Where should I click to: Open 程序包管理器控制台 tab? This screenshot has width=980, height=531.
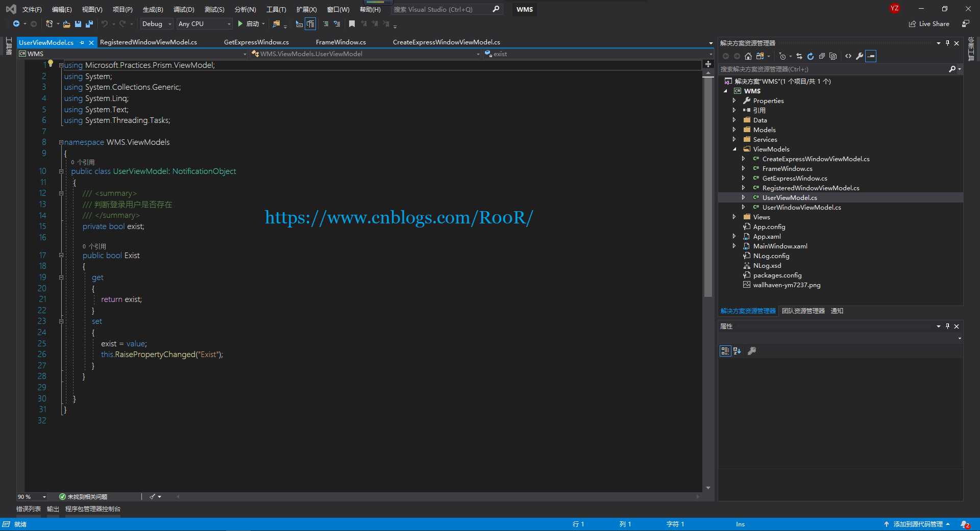93,509
